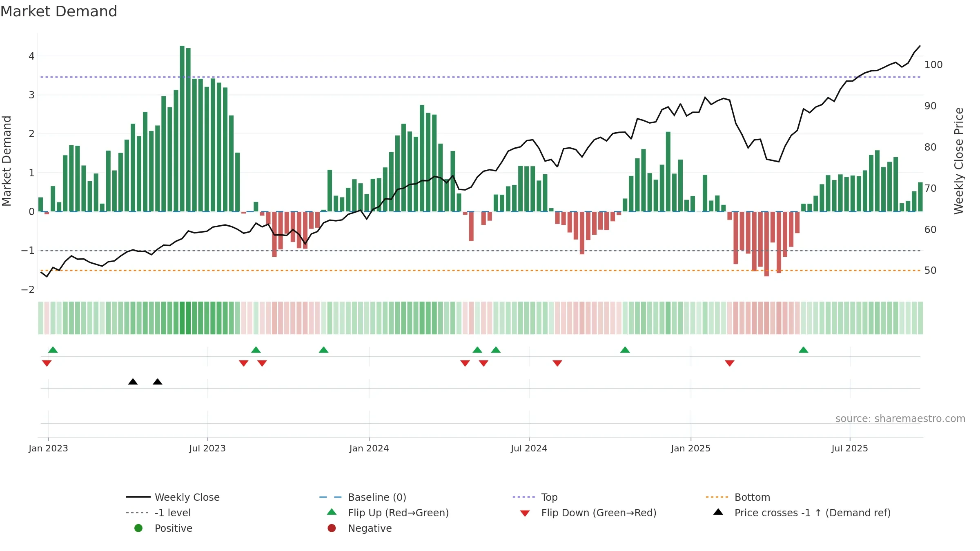Click the Weekly Close Price axis label
Viewport: 980px width, 551px height.
coord(959,161)
